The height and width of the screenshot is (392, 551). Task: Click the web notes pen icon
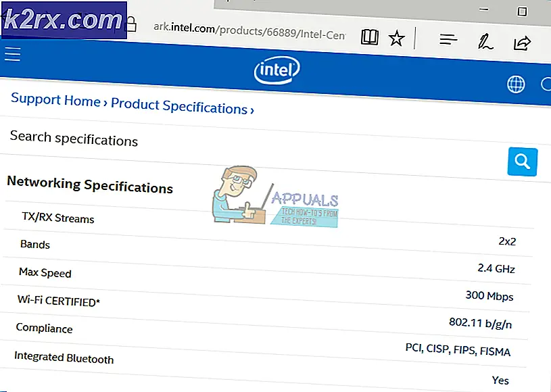coord(485,41)
